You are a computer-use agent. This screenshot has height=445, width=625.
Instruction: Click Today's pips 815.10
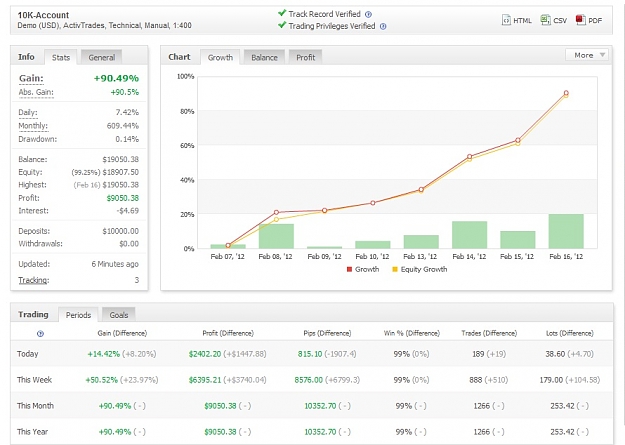(x=310, y=354)
